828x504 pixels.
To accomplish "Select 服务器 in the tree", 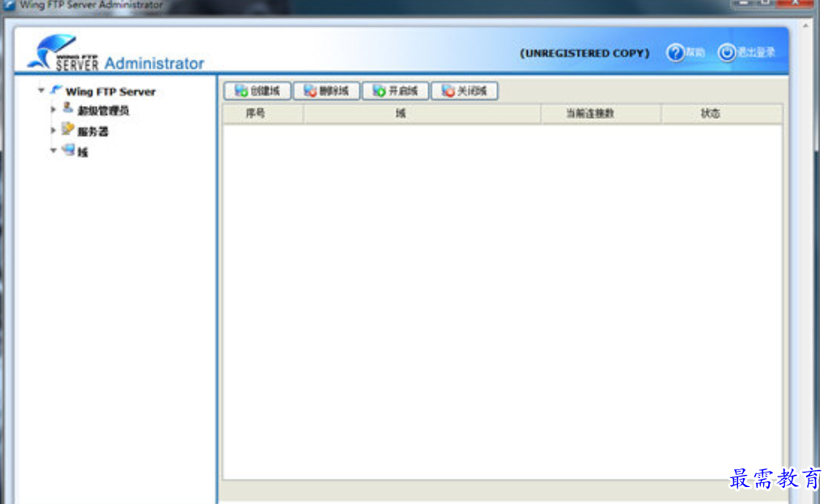I will coord(92,132).
